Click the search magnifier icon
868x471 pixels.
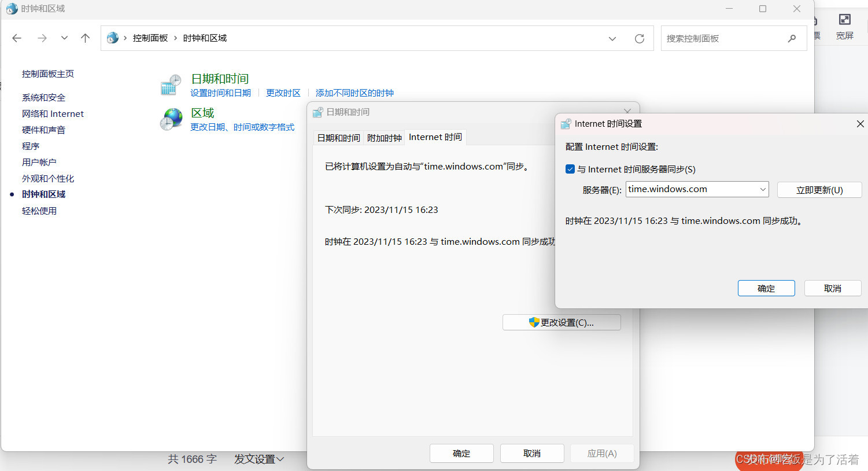tap(792, 39)
